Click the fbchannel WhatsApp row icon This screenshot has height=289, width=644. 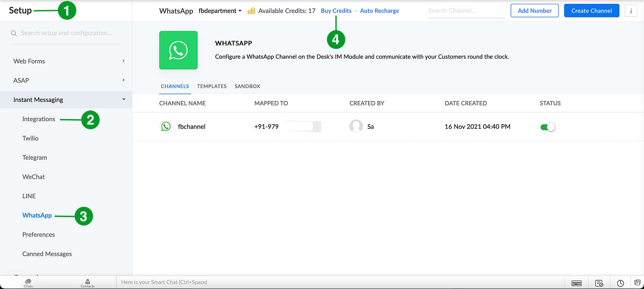coord(166,126)
